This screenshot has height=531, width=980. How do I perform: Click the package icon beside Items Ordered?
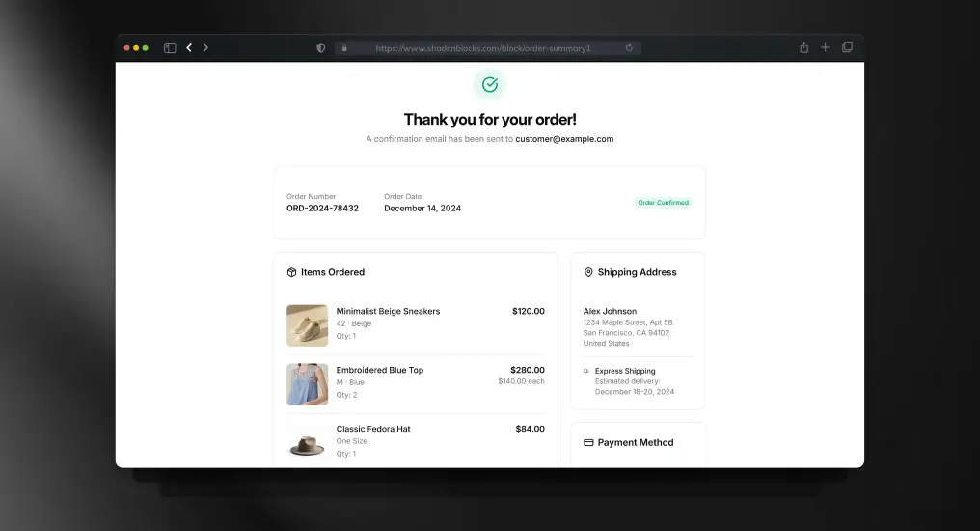tap(291, 272)
